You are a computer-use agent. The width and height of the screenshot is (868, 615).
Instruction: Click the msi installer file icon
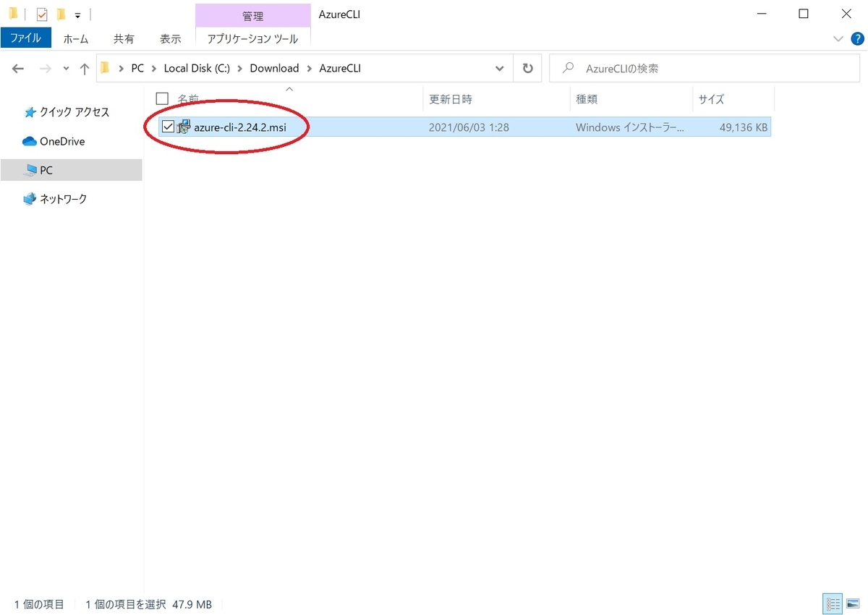(x=184, y=127)
